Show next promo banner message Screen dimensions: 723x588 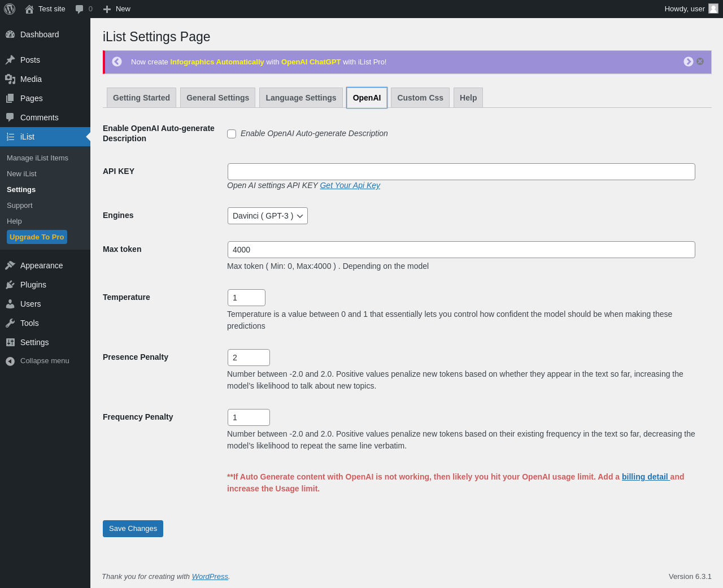[x=689, y=62]
